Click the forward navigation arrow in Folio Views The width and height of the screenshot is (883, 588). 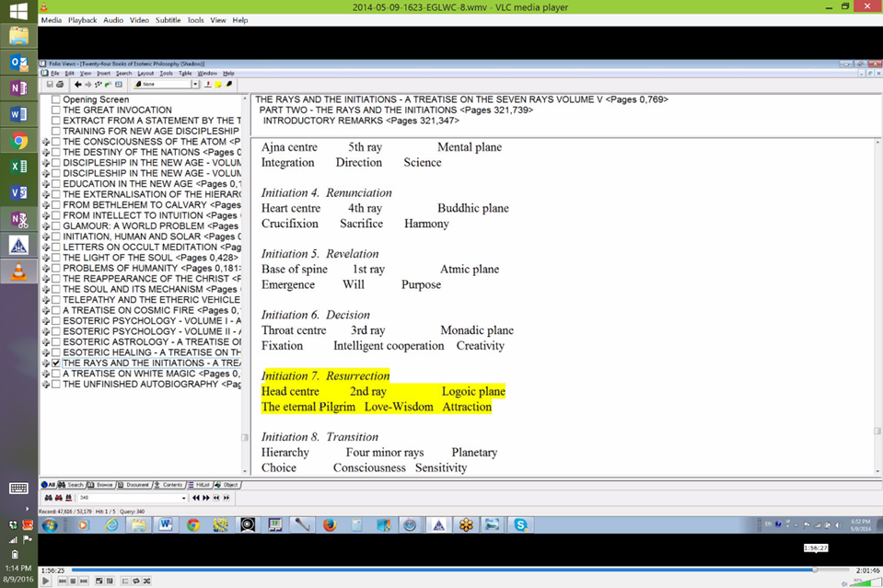pyautogui.click(x=87, y=85)
